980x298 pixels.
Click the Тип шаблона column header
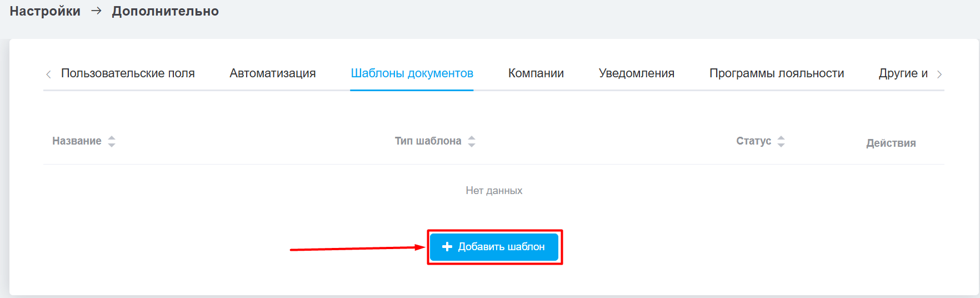click(x=428, y=141)
